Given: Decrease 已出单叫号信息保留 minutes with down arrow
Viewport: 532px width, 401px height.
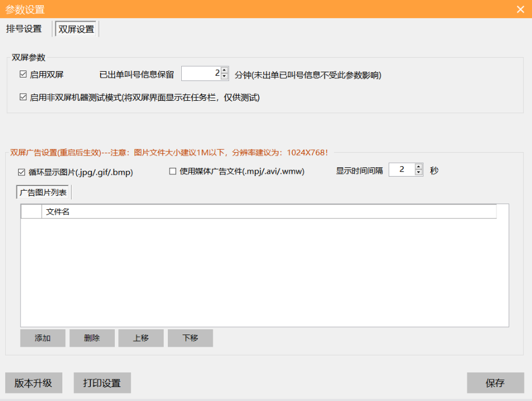Looking at the screenshot, I should tap(225, 76).
